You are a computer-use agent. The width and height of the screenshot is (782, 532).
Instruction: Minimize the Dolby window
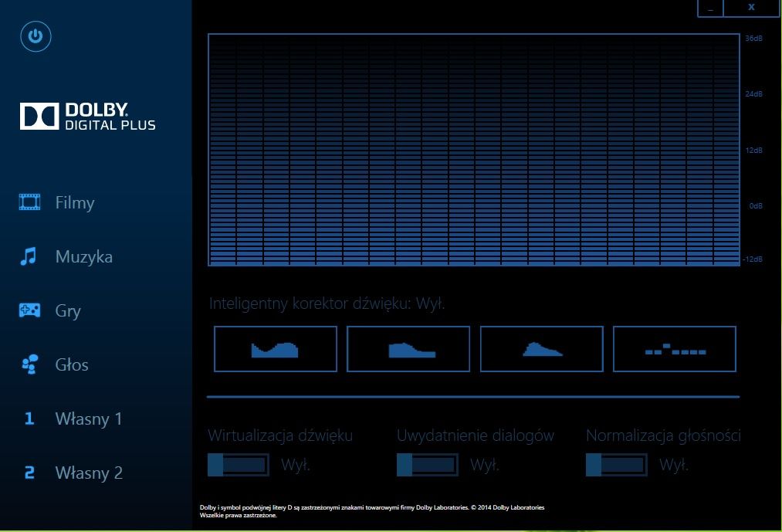pos(710,8)
